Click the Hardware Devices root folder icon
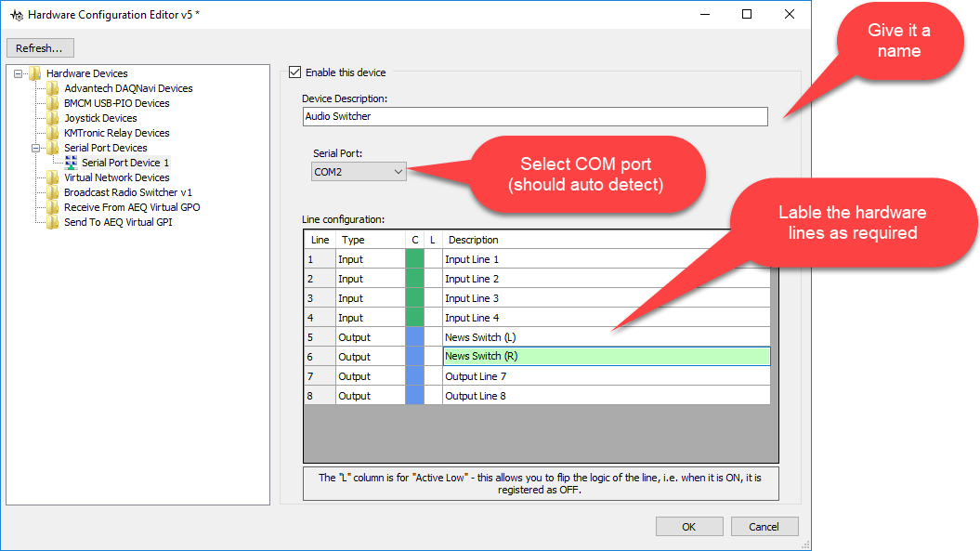The height and width of the screenshot is (551, 980). tap(35, 73)
